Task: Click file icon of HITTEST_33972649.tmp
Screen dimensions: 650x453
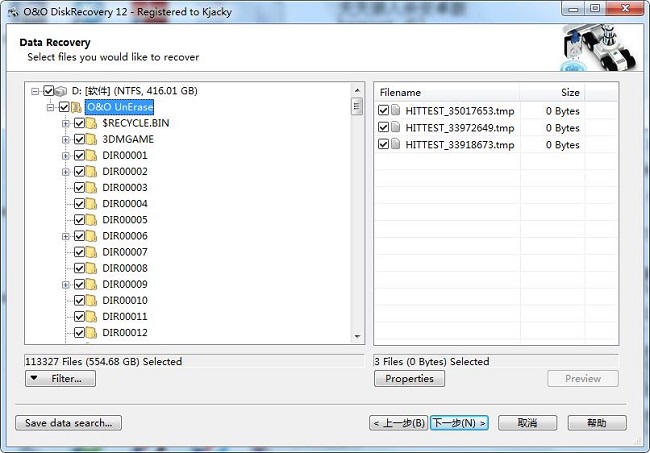Action: click(x=396, y=127)
